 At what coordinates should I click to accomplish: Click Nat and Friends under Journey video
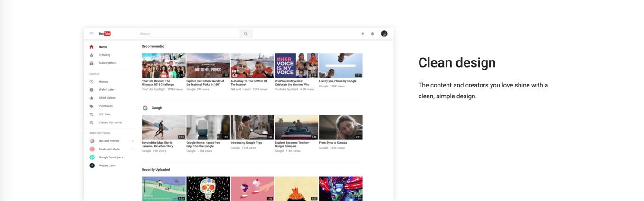tap(241, 89)
